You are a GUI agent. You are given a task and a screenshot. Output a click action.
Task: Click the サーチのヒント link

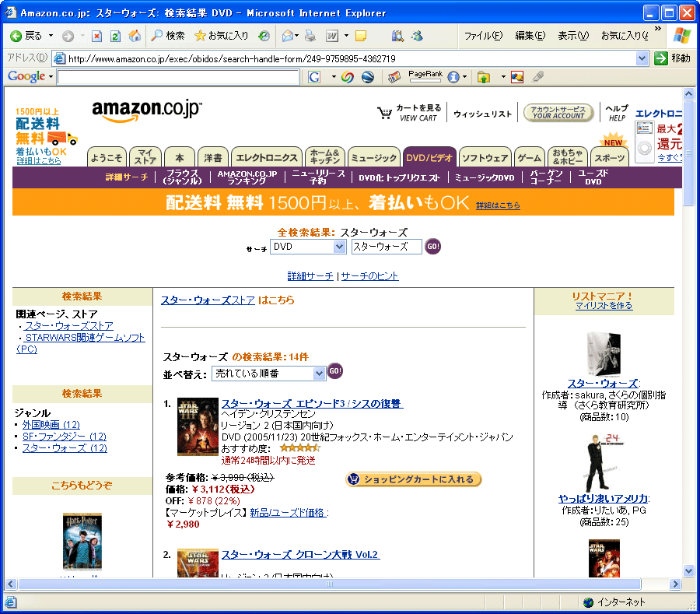tap(369, 276)
